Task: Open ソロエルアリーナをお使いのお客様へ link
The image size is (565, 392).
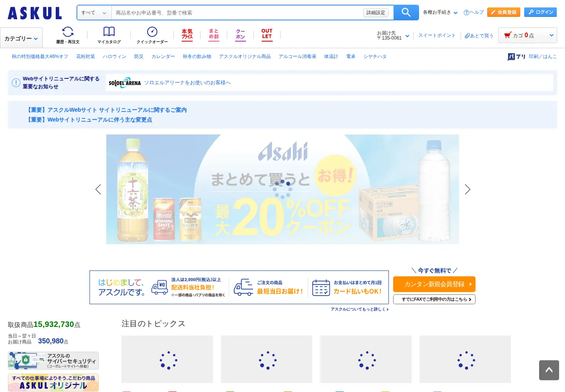Action: [x=188, y=83]
